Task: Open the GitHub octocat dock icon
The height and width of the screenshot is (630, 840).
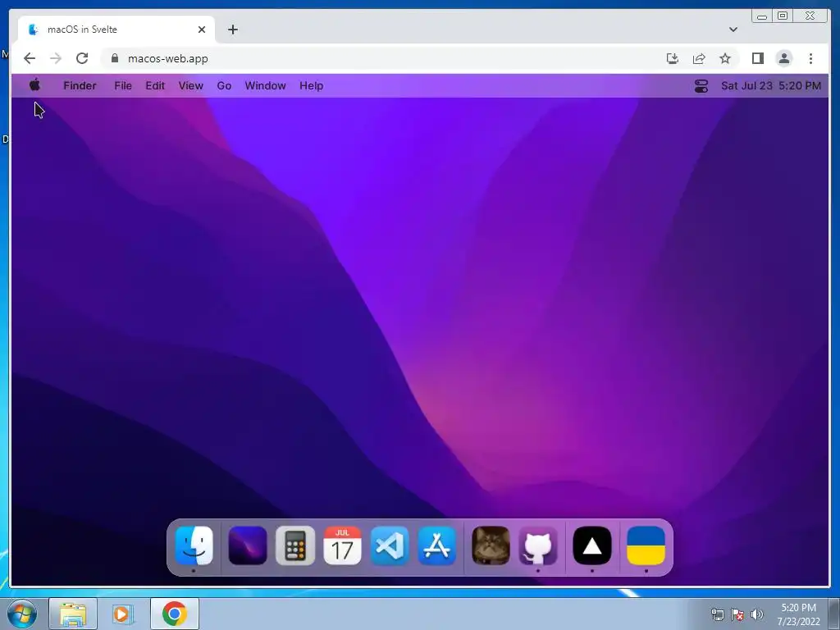Action: pos(538,546)
